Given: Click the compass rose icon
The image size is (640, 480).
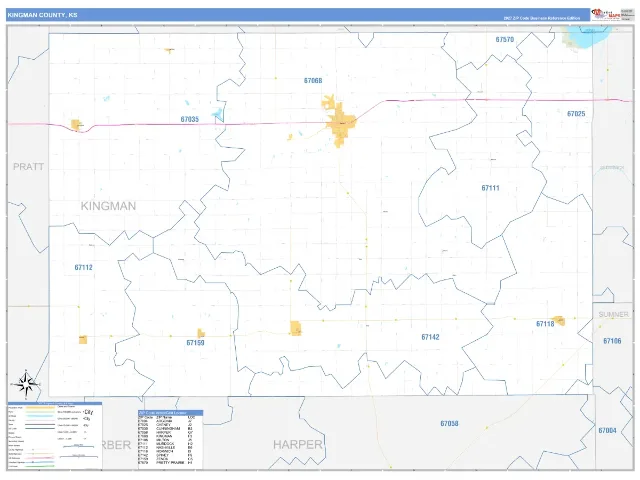Looking at the screenshot, I should click(x=26, y=384).
